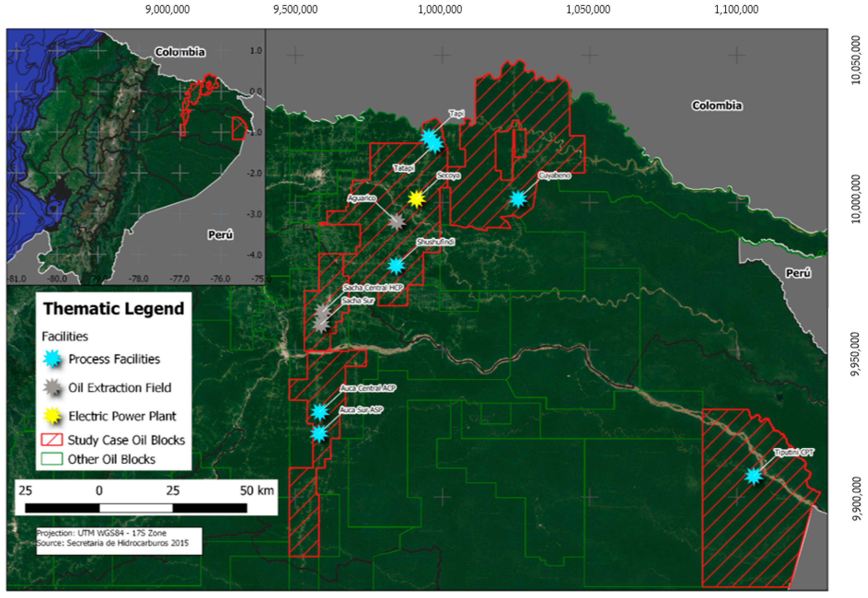The image size is (868, 598).
Task: Click the Electric Power Plant legend star
Action: 52,416
